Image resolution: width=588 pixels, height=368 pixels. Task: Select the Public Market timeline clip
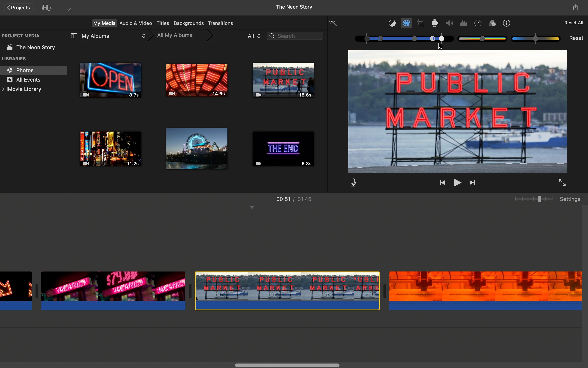pos(287,291)
